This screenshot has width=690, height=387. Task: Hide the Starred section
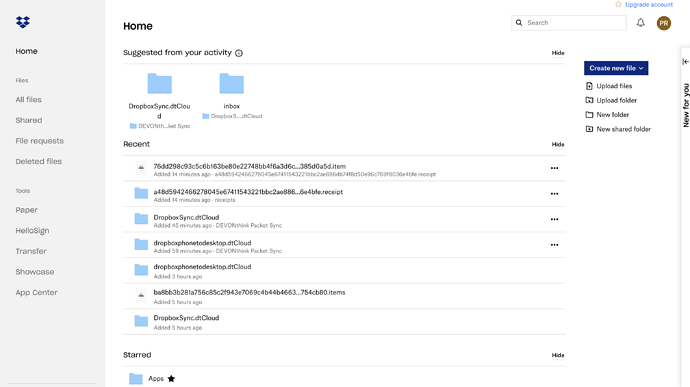coord(558,355)
